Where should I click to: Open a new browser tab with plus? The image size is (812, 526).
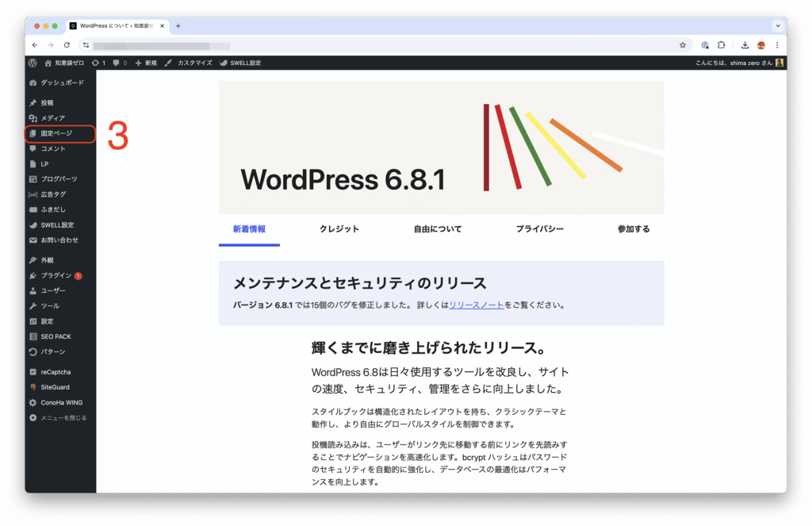[x=178, y=26]
